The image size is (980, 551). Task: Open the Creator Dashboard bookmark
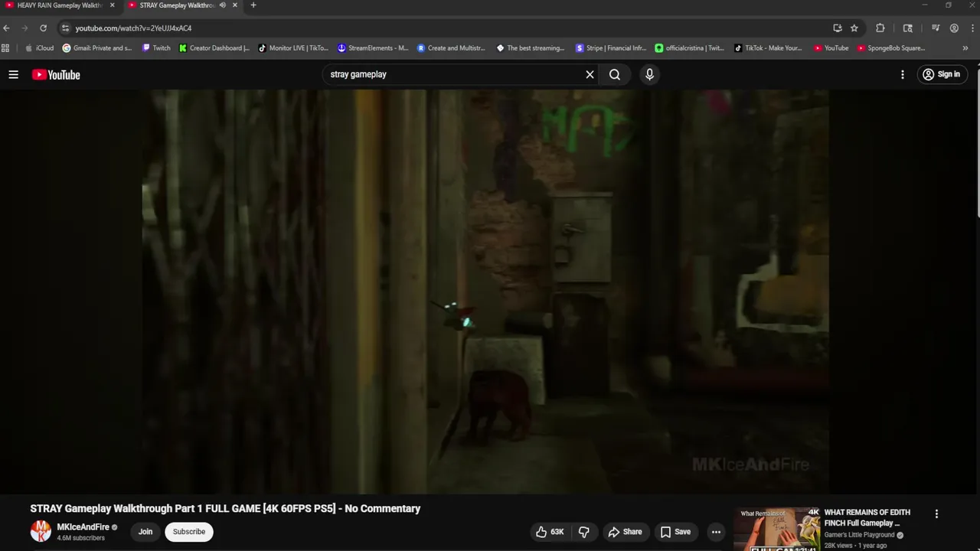(214, 48)
